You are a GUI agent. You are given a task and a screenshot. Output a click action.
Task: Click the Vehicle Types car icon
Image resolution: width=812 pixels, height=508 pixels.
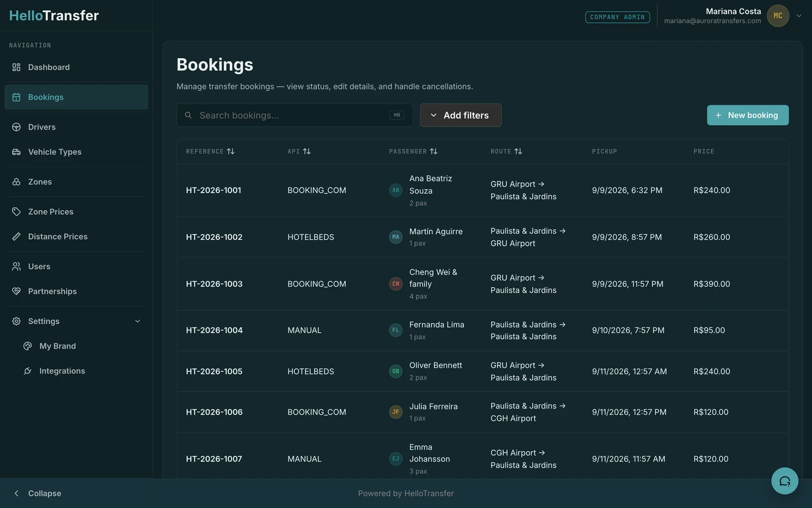pyautogui.click(x=16, y=152)
